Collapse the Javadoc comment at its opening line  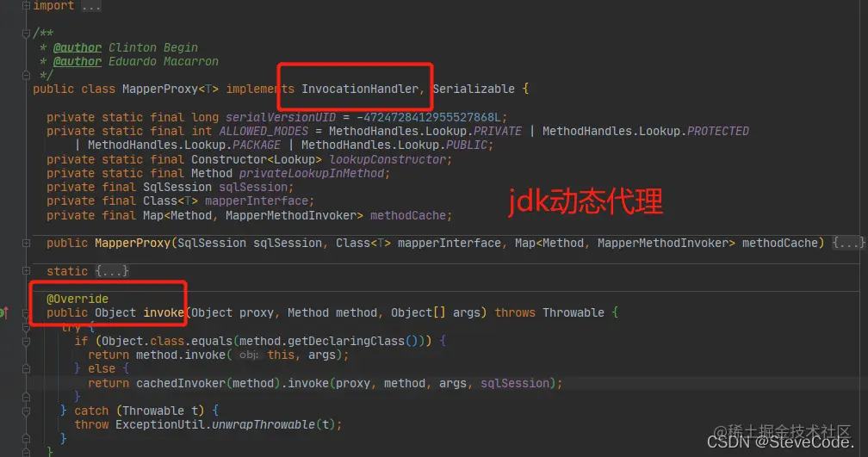[x=26, y=34]
